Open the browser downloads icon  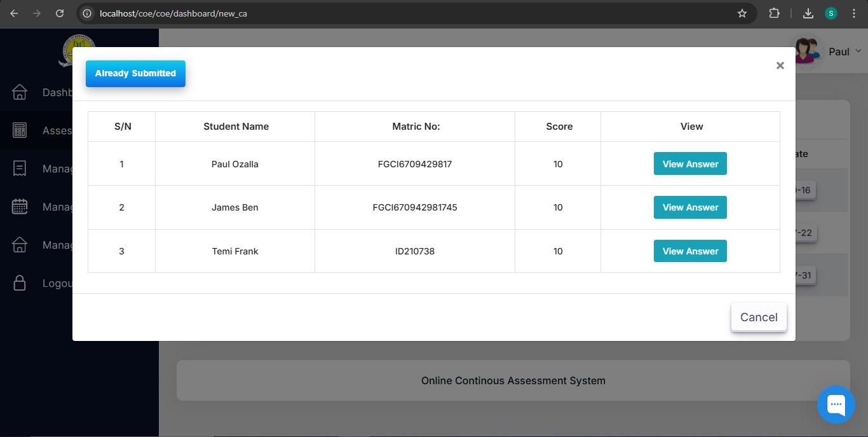click(808, 13)
